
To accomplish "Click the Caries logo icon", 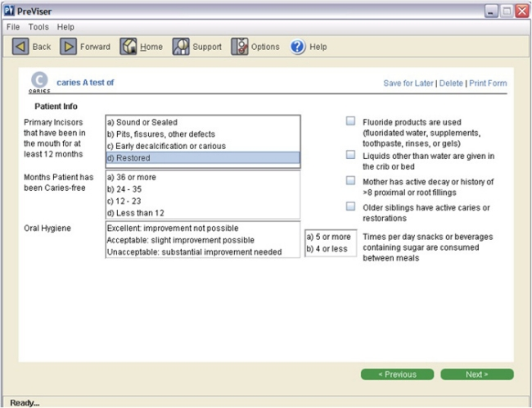I will 38,82.
